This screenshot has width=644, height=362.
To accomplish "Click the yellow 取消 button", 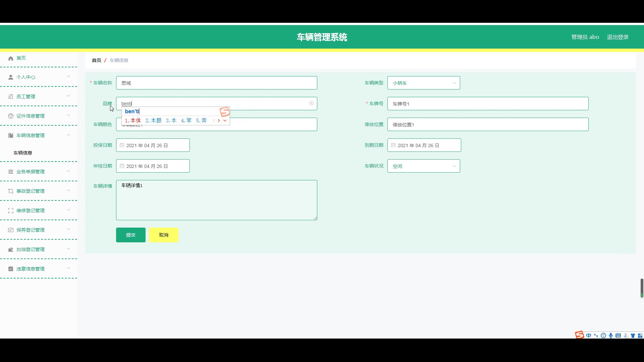I will (163, 235).
